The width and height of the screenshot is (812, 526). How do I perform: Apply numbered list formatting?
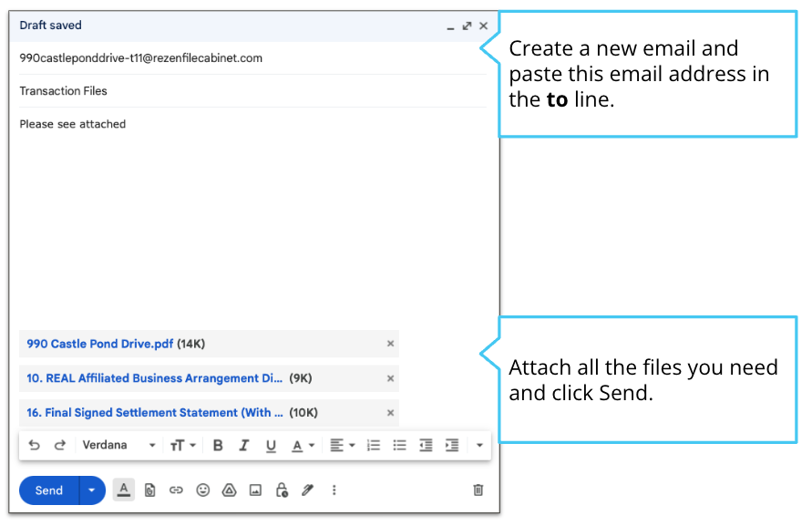click(374, 445)
